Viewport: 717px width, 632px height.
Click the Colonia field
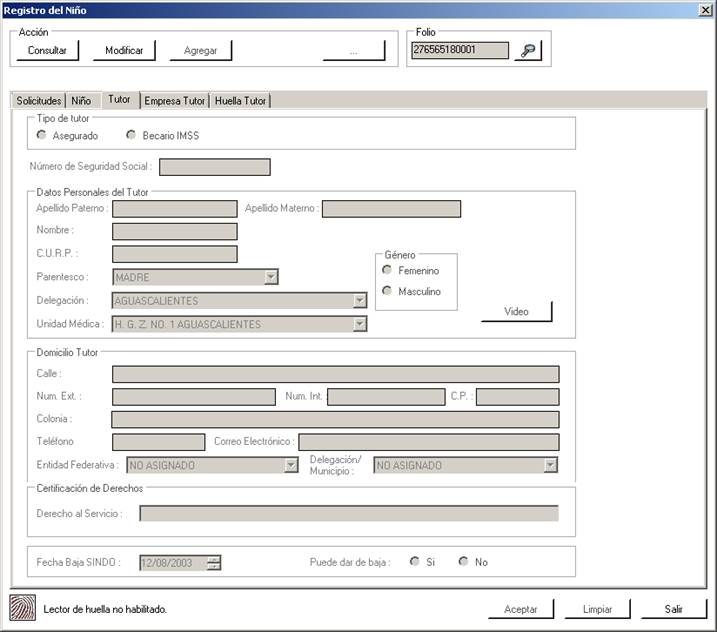click(x=336, y=419)
